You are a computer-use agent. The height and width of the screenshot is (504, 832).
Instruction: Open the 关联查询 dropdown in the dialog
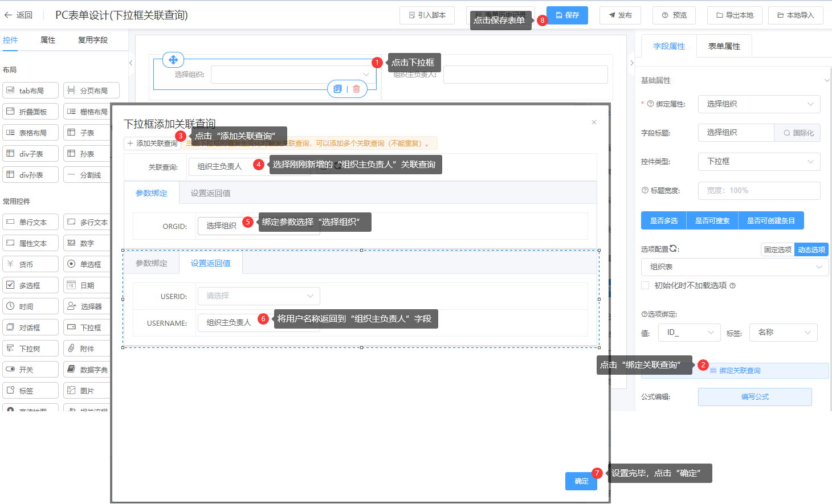pyautogui.click(x=250, y=167)
